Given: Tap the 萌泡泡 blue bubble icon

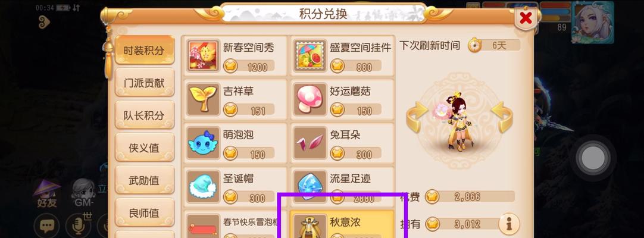Looking at the screenshot, I should [x=204, y=143].
